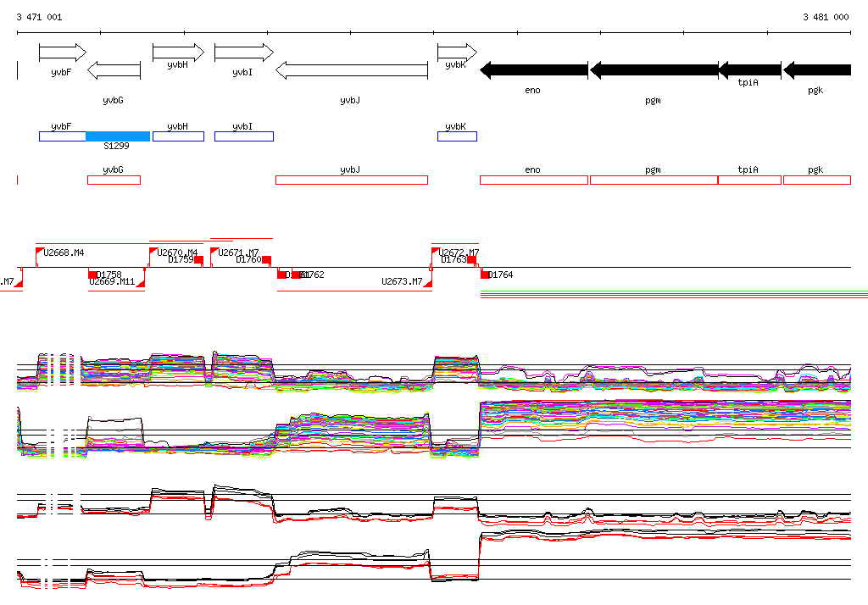Click the end coordinate 3 481 000
The width and height of the screenshot is (868, 605).
point(826,17)
